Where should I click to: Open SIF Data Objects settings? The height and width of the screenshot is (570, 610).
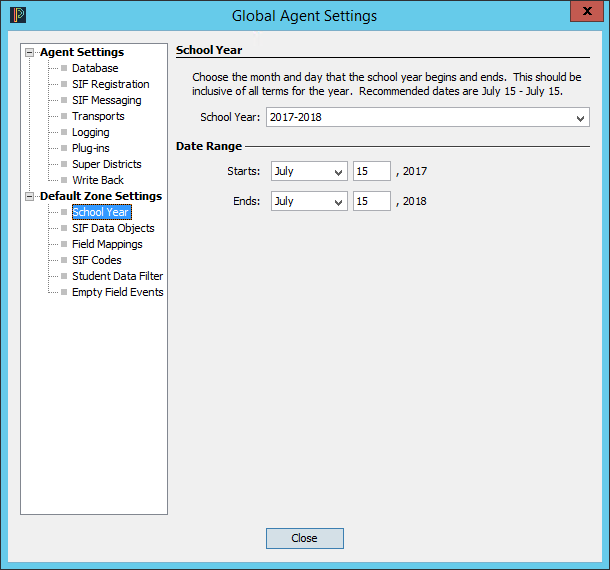click(x=113, y=229)
